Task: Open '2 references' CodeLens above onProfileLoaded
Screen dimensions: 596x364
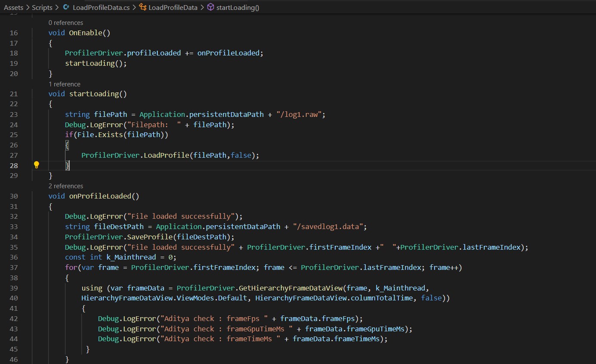Action: point(66,186)
